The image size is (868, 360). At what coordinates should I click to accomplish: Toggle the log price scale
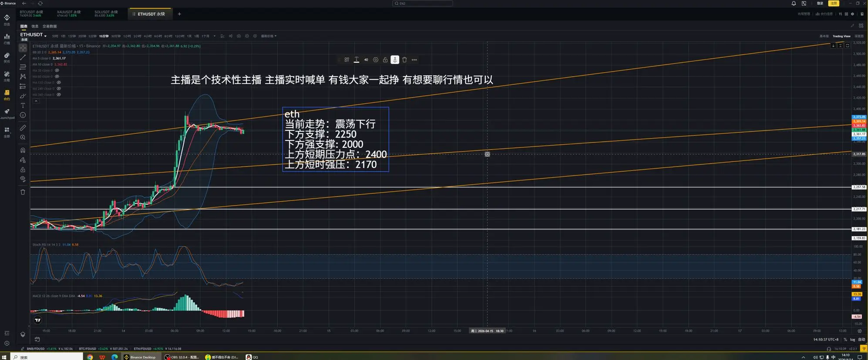852,340
